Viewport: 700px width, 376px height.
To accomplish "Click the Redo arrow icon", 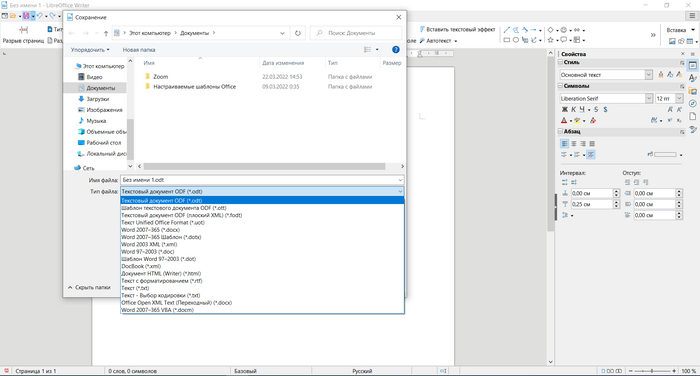I will pos(52,16).
